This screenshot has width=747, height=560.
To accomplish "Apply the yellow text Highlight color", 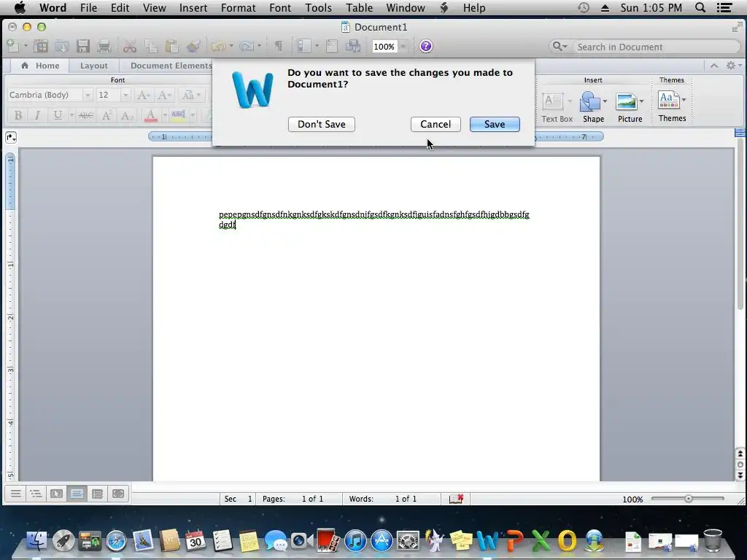I will [x=179, y=115].
